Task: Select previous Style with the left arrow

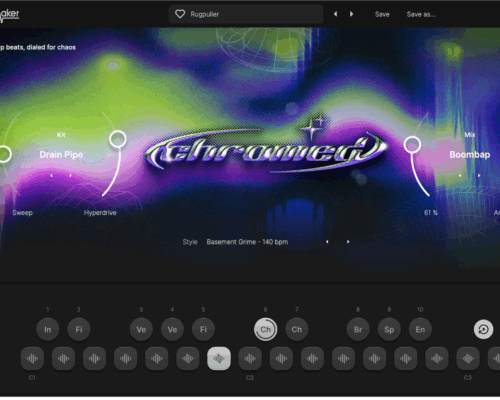Action: coord(327,242)
